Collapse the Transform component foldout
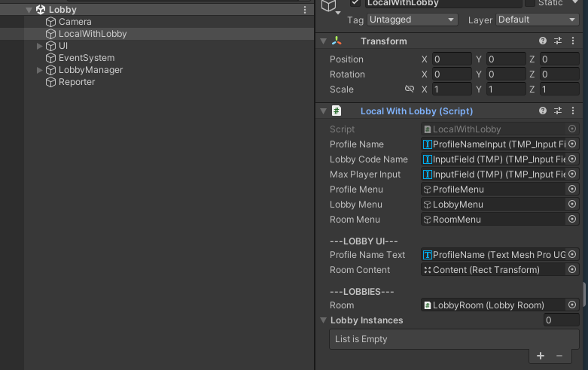 click(x=323, y=41)
